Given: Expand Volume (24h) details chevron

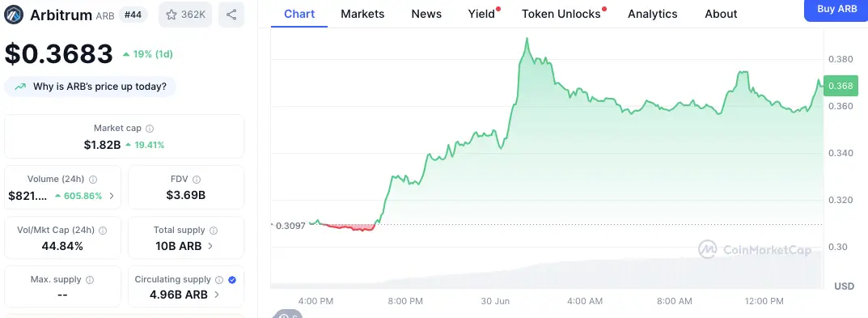Looking at the screenshot, I should [112, 196].
